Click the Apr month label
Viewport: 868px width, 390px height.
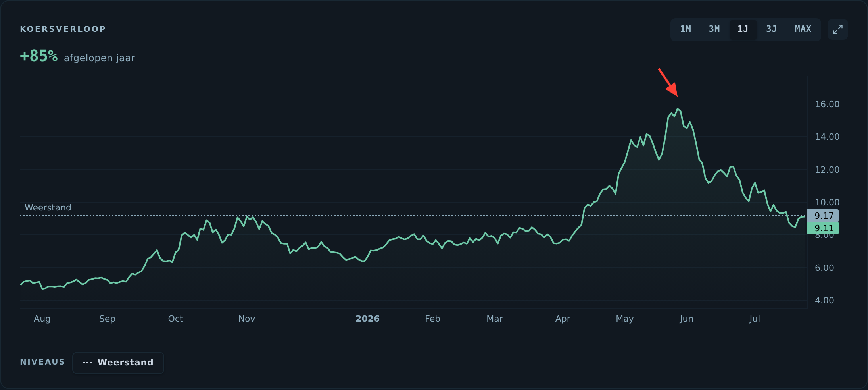[x=563, y=319]
